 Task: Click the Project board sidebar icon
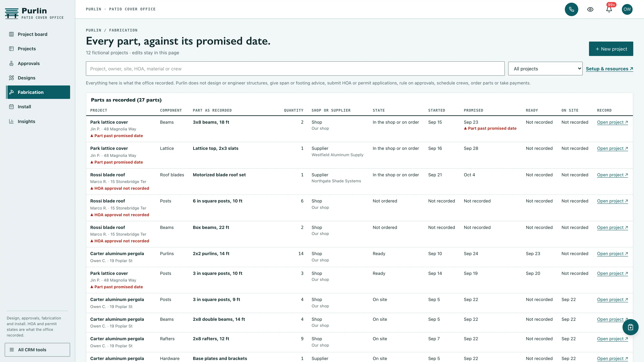click(12, 34)
